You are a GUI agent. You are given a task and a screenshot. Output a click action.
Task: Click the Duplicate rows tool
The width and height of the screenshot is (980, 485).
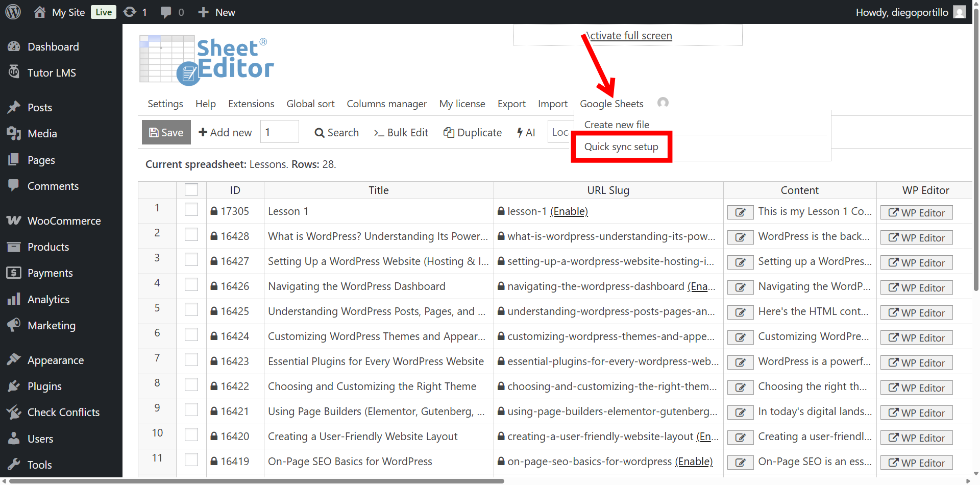(472, 132)
